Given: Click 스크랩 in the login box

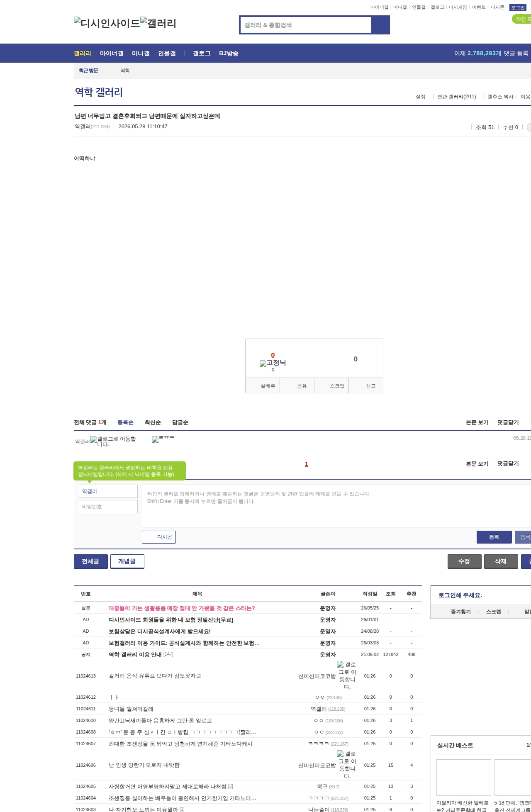Looking at the screenshot, I should coord(494,612).
